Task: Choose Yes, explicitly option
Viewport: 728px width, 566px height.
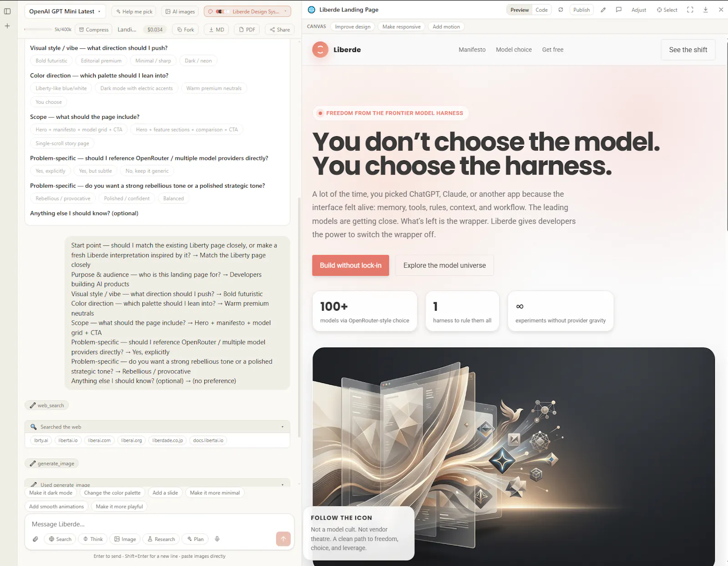Action: (51, 171)
